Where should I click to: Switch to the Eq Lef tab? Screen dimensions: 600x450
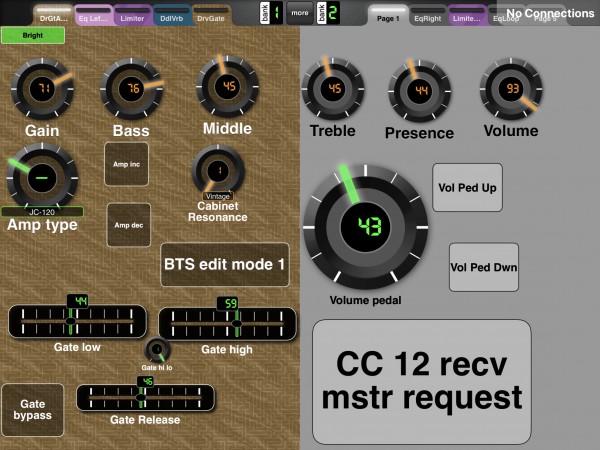pyautogui.click(x=93, y=15)
